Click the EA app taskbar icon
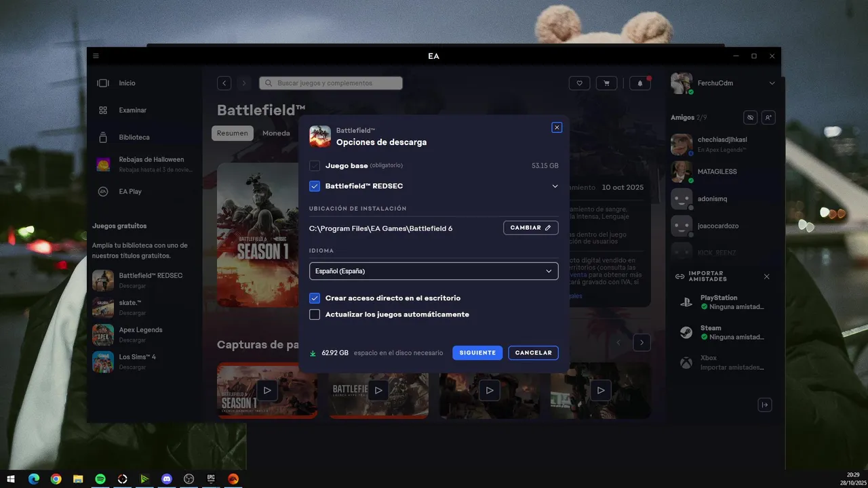 pos(233,479)
